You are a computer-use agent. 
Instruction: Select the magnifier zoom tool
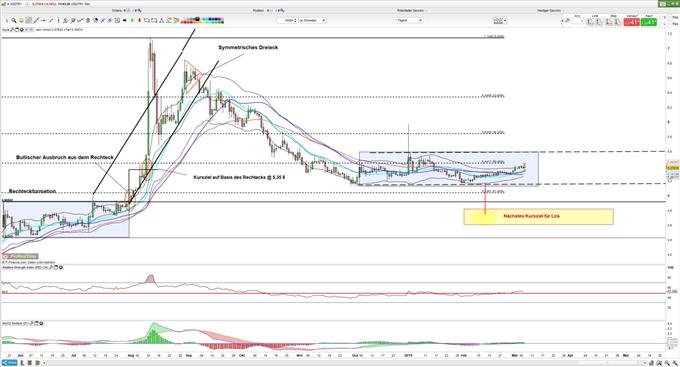click(x=14, y=20)
